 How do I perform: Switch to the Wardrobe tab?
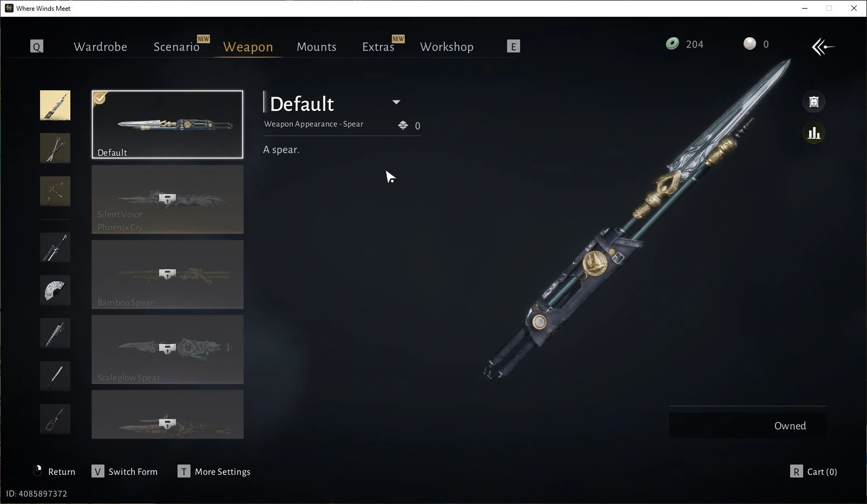[100, 47]
